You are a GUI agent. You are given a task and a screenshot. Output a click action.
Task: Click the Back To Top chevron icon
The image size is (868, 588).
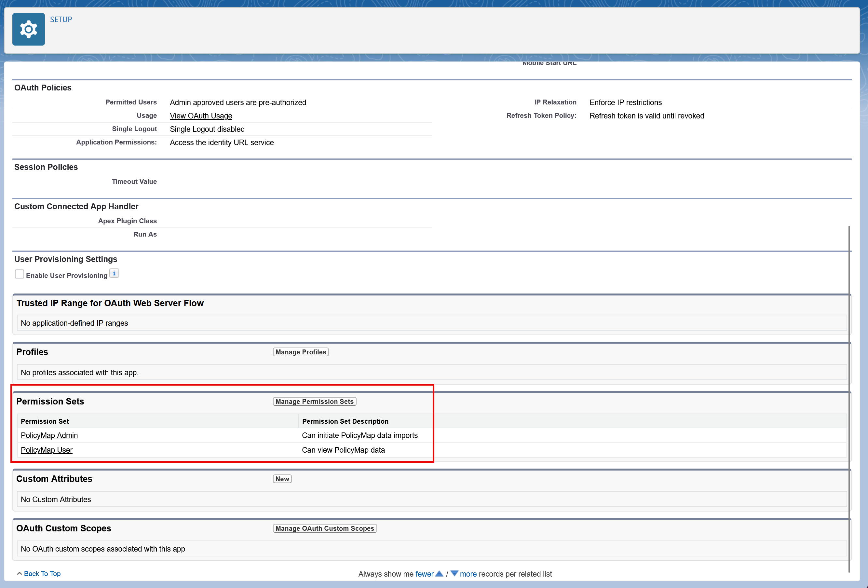click(x=19, y=573)
